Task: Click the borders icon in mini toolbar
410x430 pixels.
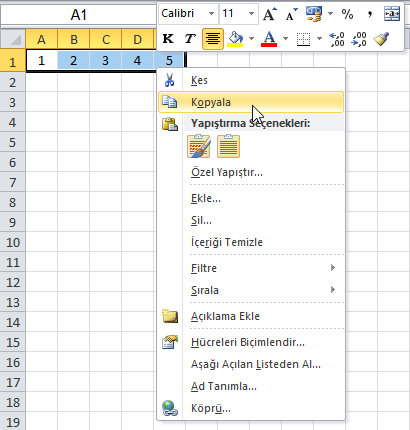Action: tap(303, 39)
